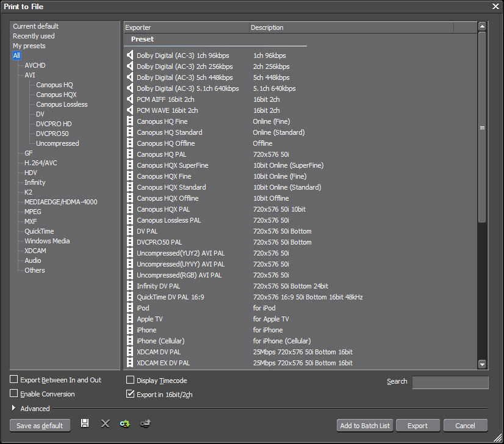Click the save preset floppy disk icon
504x444 pixels.
point(85,423)
